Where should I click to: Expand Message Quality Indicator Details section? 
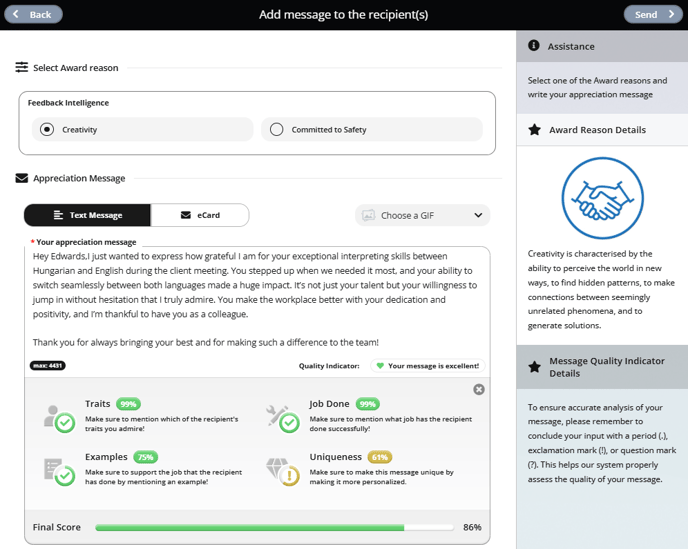(602, 367)
